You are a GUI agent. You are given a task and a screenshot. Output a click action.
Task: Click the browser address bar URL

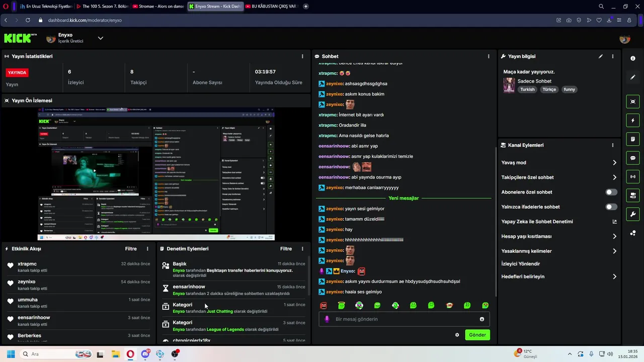click(x=85, y=20)
